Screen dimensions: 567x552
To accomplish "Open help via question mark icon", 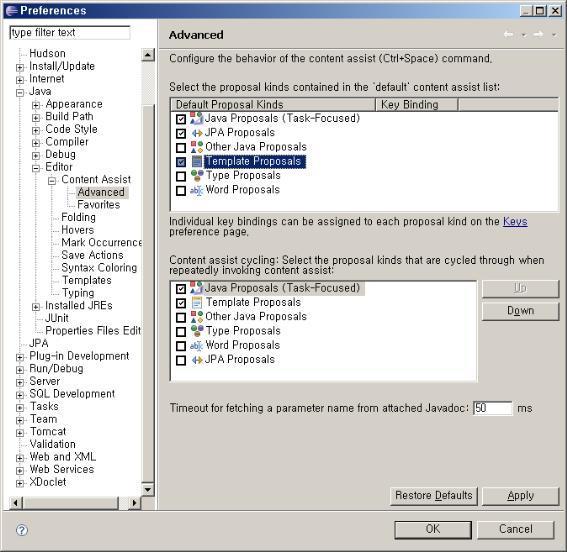I will click(22, 530).
